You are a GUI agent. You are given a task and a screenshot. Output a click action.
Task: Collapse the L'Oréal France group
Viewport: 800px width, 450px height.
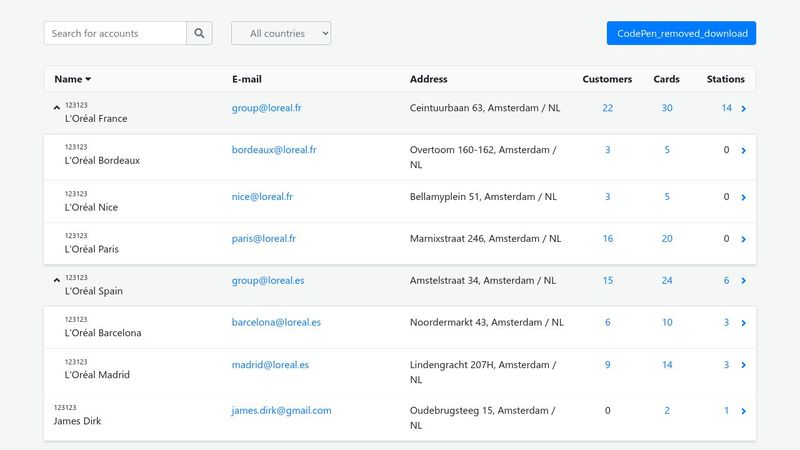[57, 106]
